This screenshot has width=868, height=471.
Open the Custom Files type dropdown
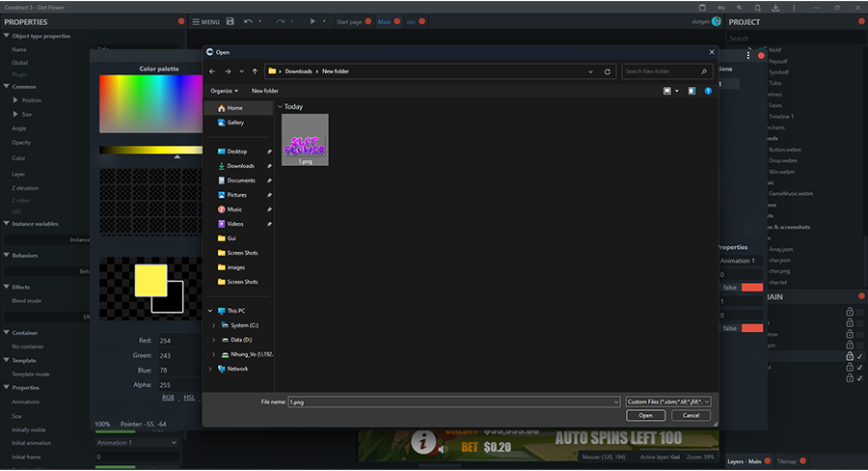coord(668,401)
